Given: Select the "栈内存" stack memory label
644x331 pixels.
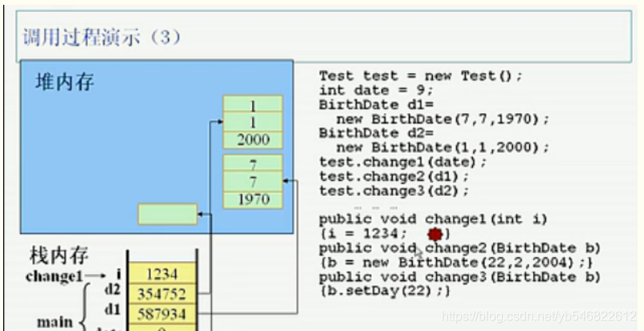Looking at the screenshot, I should coord(59,255).
